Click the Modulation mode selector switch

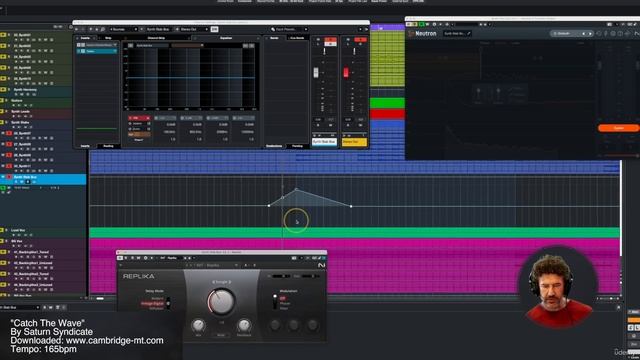(275, 302)
